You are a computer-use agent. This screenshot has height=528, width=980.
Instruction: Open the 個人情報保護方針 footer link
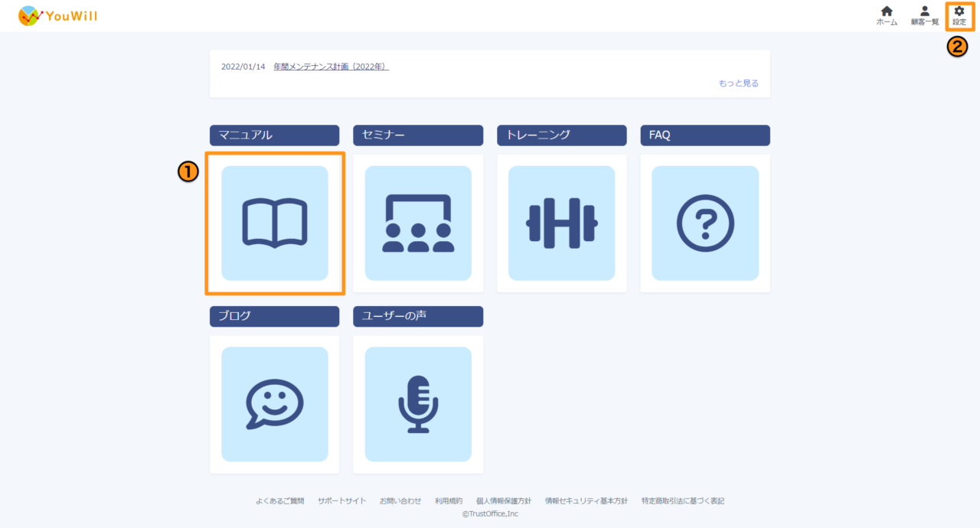pyautogui.click(x=503, y=501)
